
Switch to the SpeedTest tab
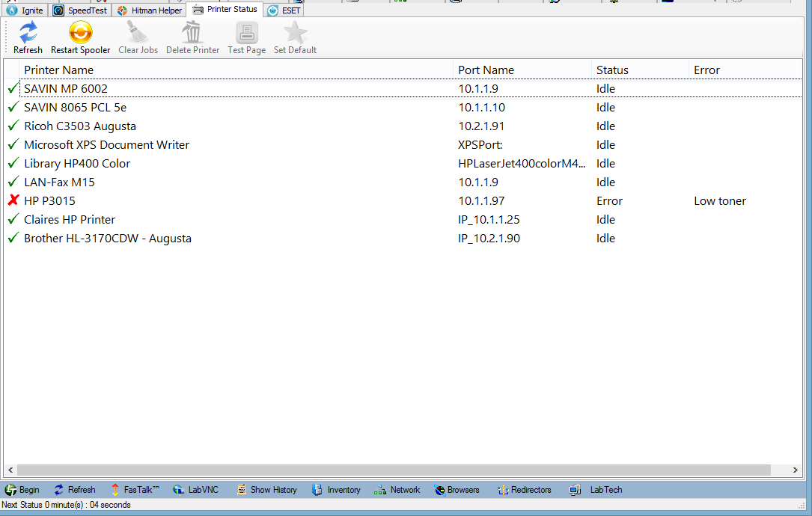(80, 10)
